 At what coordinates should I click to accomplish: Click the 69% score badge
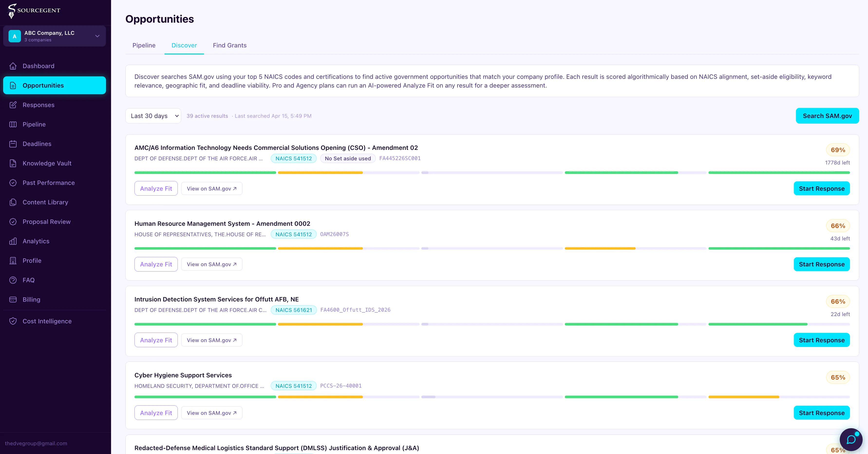coord(838,150)
